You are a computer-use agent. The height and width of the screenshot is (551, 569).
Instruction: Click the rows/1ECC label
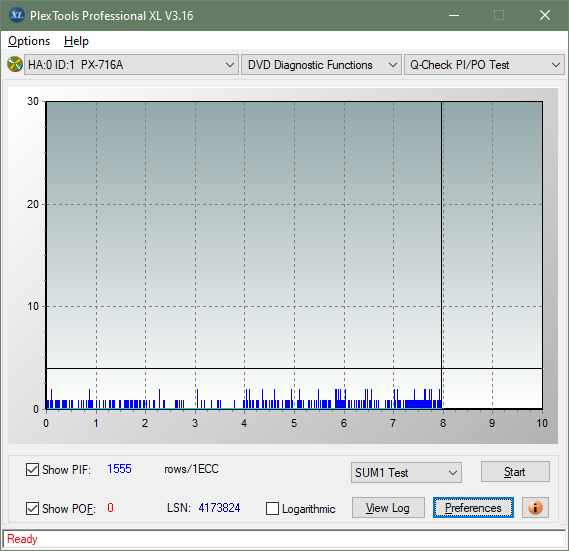191,469
